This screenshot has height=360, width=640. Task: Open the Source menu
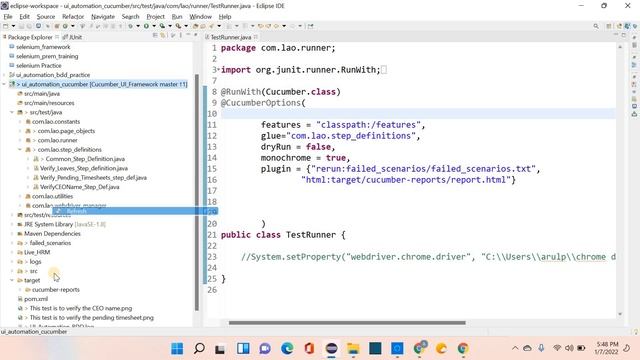pyautogui.click(x=46, y=17)
